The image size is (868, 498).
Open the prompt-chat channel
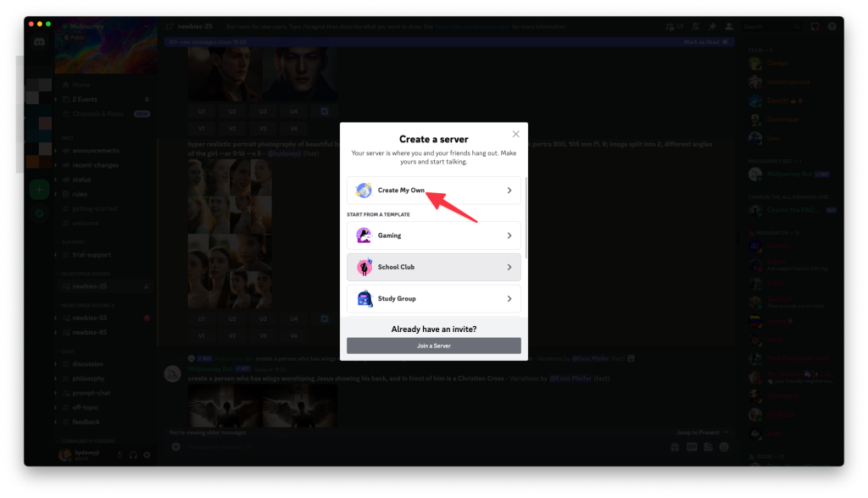[x=105, y=393]
